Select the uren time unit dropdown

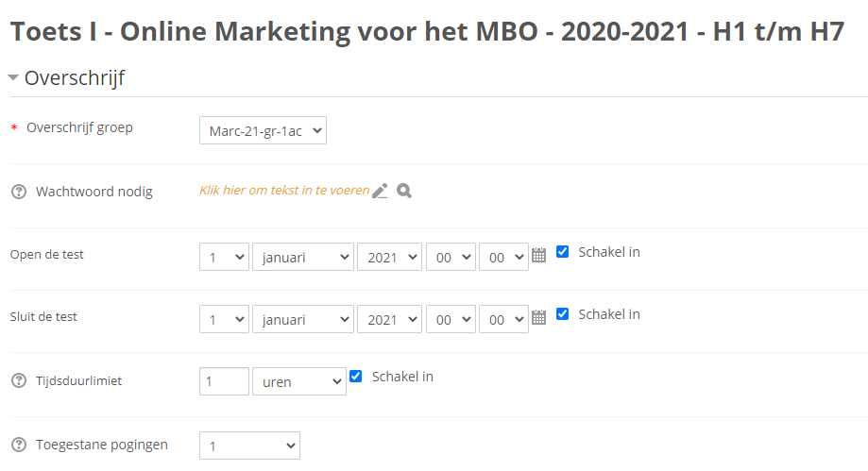(x=298, y=381)
